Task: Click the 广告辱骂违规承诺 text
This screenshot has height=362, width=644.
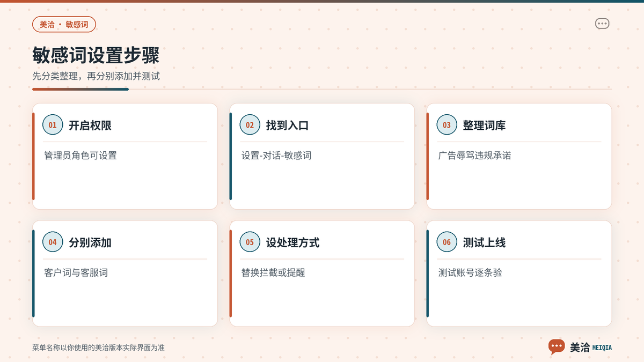Action: point(475,156)
